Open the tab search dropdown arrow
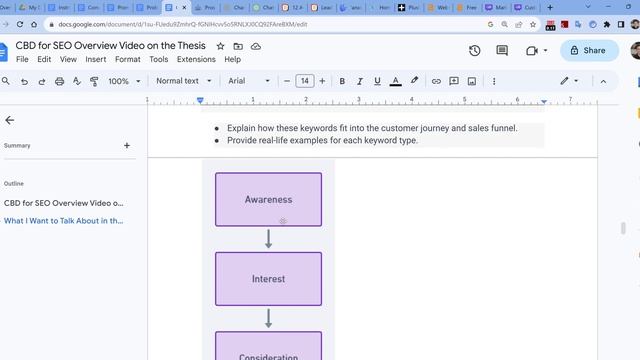This screenshot has height=360, width=640. (x=588, y=7)
